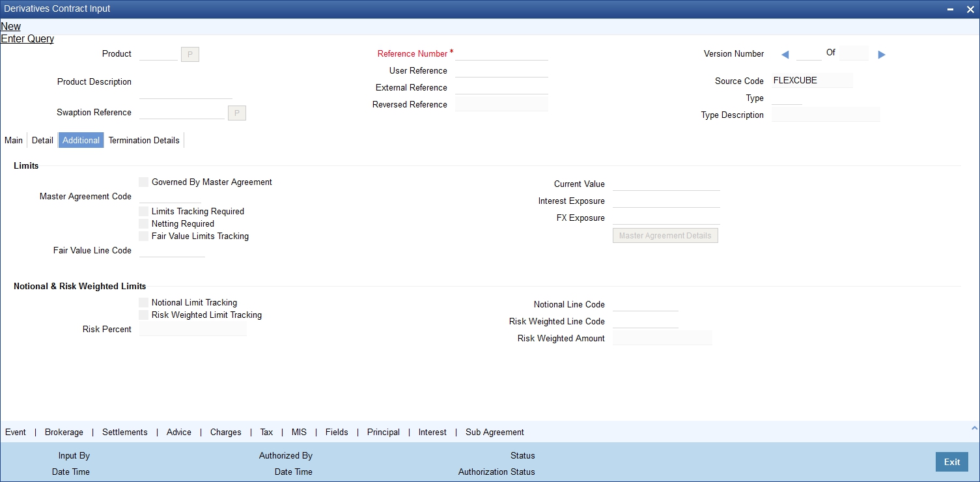The image size is (980, 482).
Task: Click the New link
Action: click(11, 27)
